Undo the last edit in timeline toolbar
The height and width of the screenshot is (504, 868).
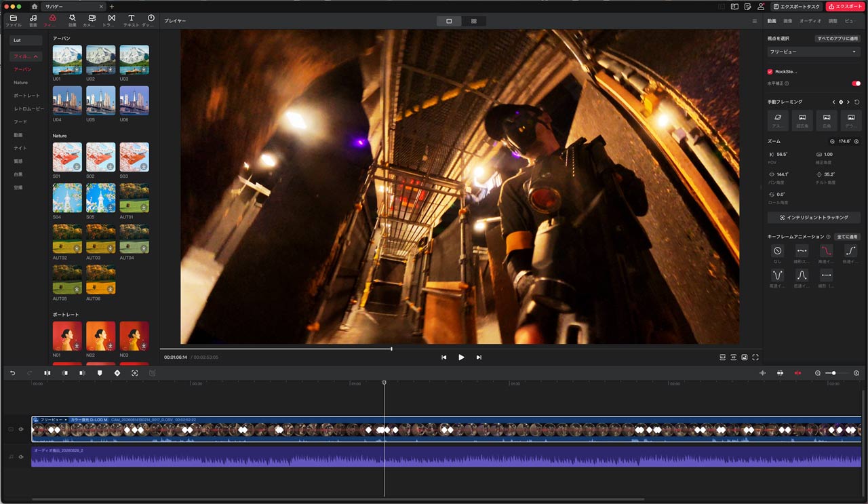[x=12, y=373]
